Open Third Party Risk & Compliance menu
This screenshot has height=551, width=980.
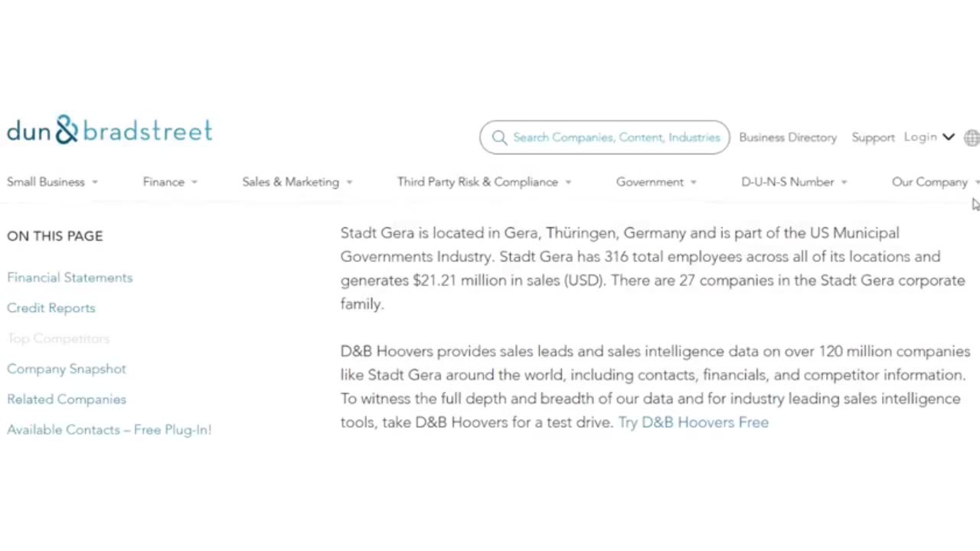477,182
